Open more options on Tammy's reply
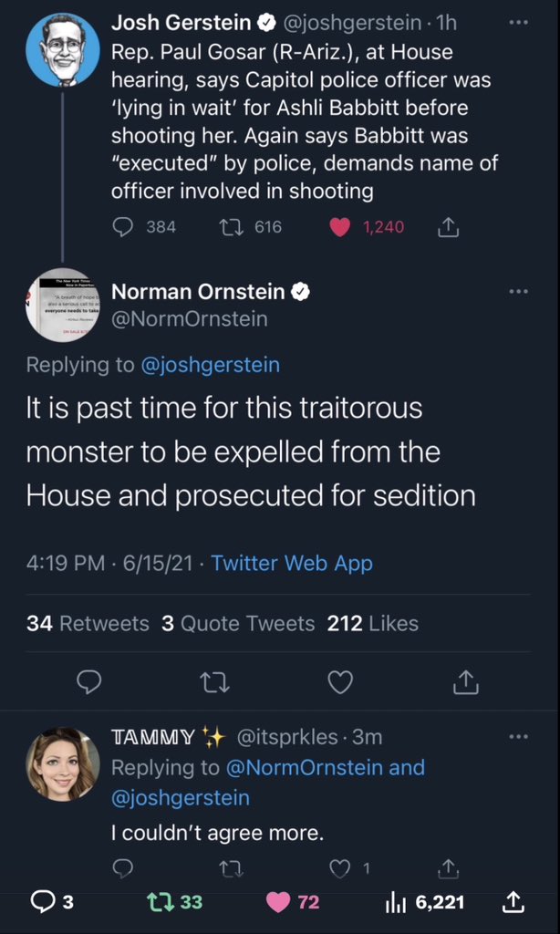Viewport: 560px width, 934px height. (x=518, y=735)
